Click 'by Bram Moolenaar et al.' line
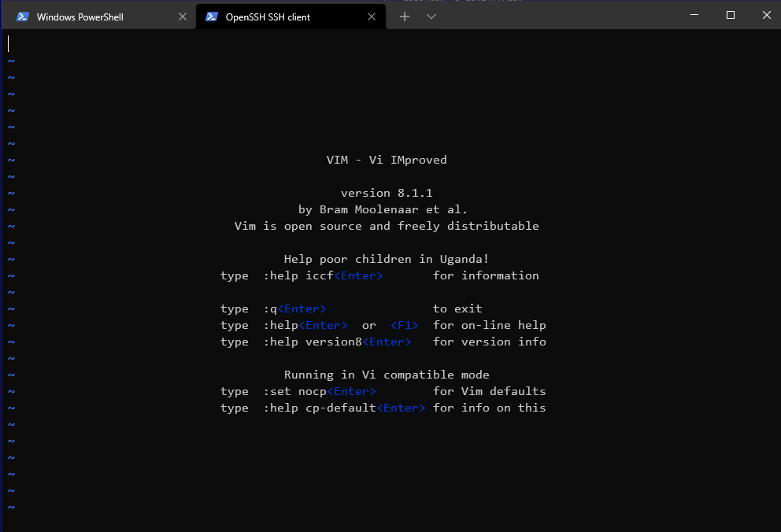Screen dimensions: 781x532 click(x=383, y=209)
